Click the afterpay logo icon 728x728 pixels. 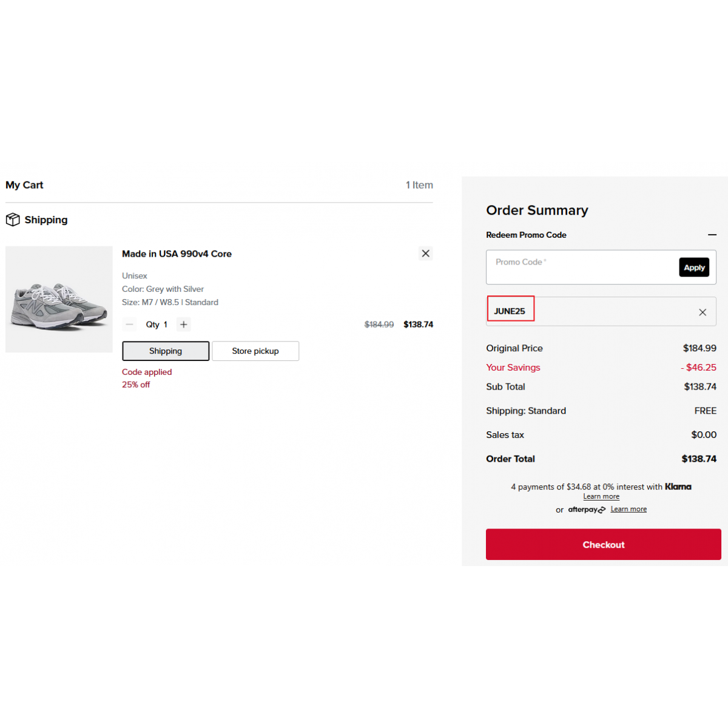click(587, 510)
